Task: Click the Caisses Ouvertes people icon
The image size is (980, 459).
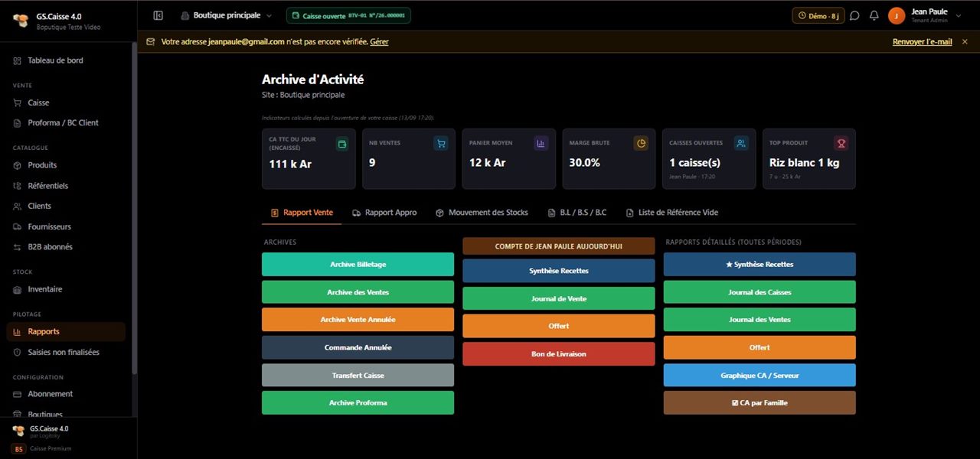Action: [x=741, y=143]
